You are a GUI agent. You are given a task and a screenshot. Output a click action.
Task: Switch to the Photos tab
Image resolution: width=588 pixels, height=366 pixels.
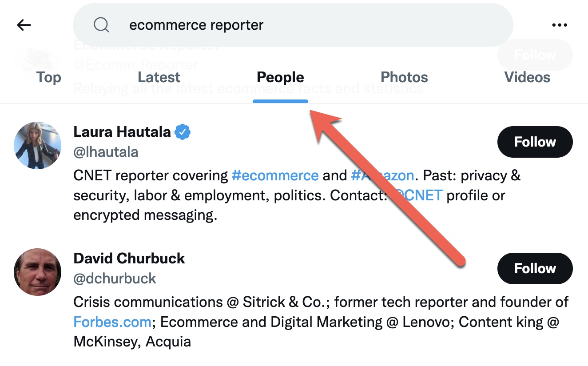pos(404,77)
